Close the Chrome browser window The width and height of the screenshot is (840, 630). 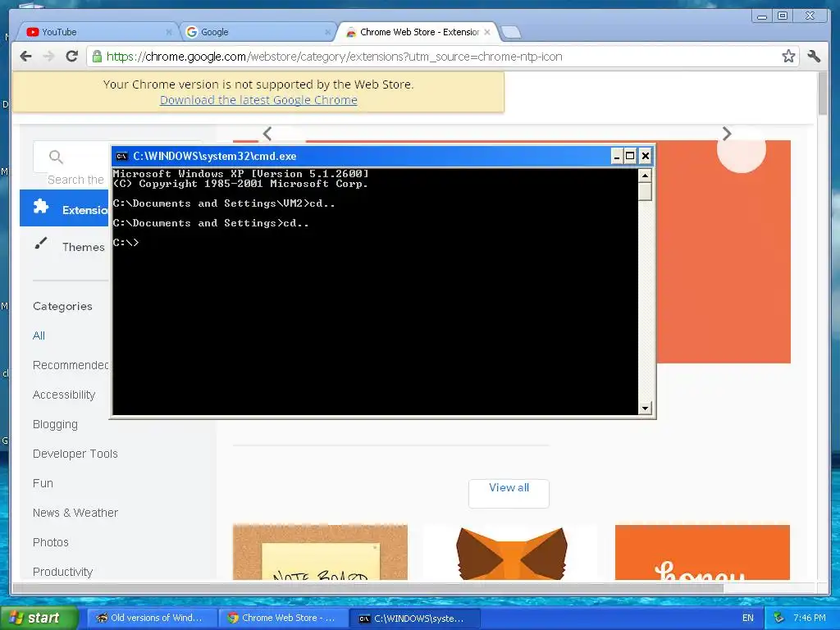click(810, 16)
